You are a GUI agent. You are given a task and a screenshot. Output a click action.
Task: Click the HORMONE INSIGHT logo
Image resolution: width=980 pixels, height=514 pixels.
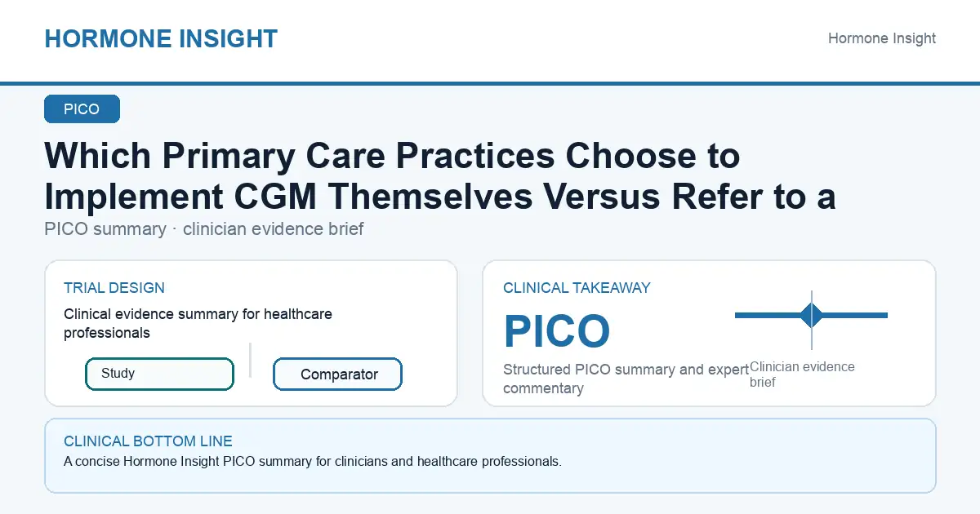[161, 38]
